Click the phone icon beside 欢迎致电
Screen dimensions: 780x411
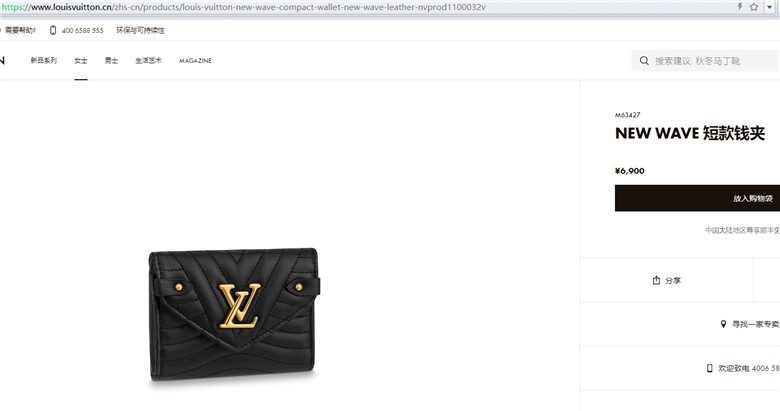click(710, 368)
